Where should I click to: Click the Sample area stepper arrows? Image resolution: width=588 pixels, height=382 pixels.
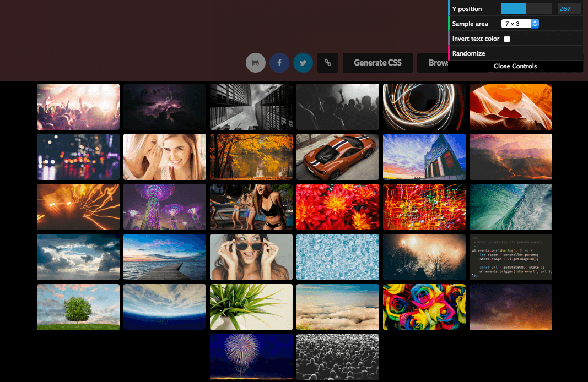coord(535,24)
